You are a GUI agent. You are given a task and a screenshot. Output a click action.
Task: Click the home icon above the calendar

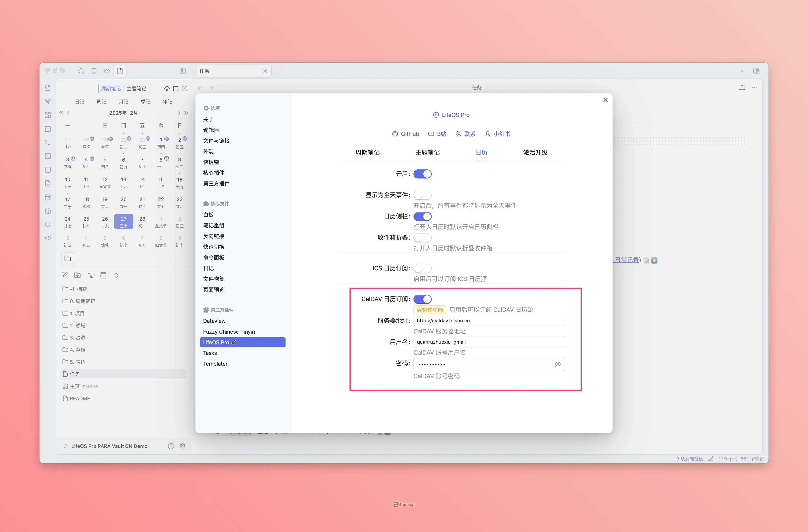tap(167, 89)
